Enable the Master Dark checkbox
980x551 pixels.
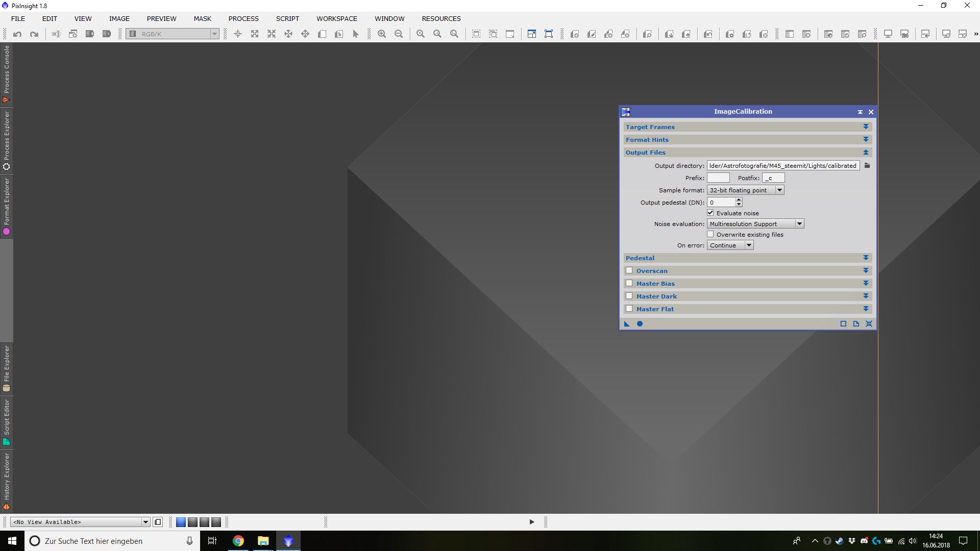pos(629,296)
